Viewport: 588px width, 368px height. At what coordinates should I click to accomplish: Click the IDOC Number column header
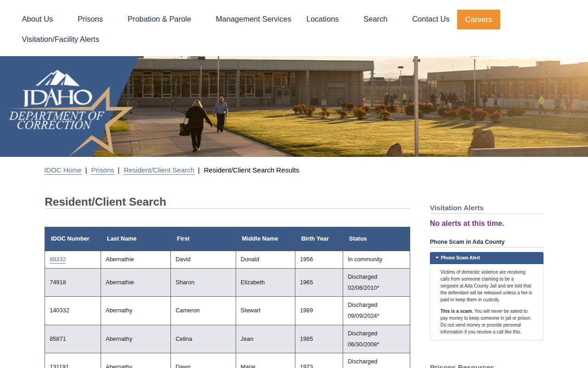point(73,239)
